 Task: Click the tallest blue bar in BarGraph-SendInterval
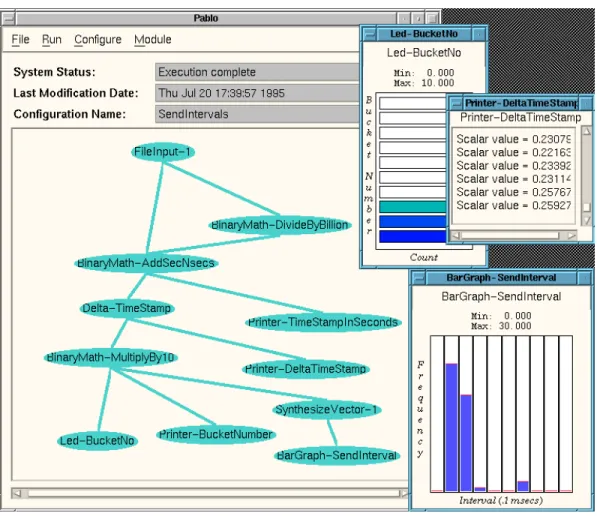coord(451,427)
